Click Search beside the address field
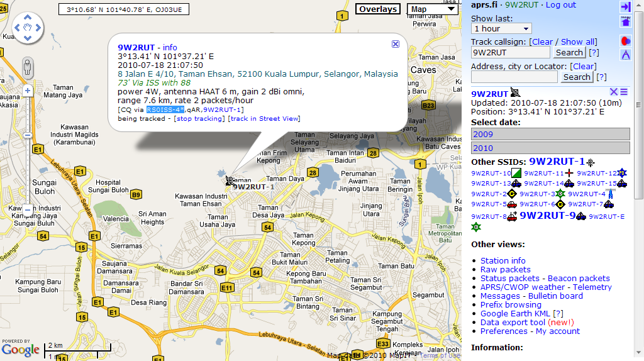The width and height of the screenshot is (644, 361). tap(577, 77)
